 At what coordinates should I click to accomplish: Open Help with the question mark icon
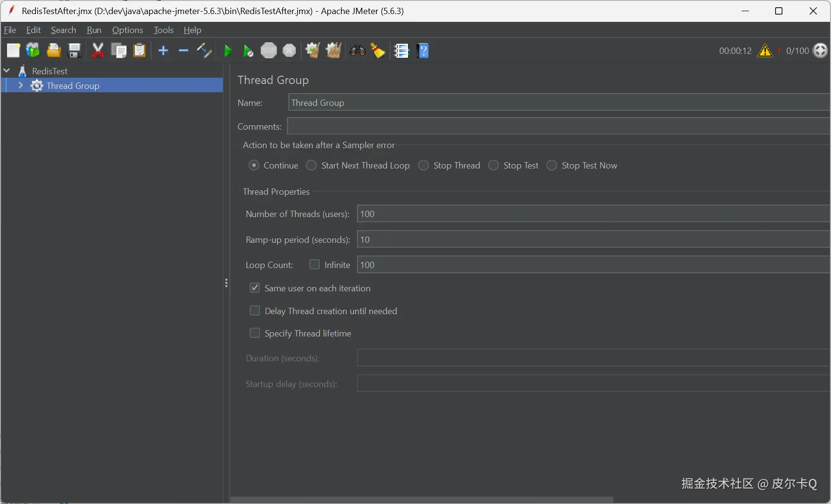pyautogui.click(x=423, y=50)
